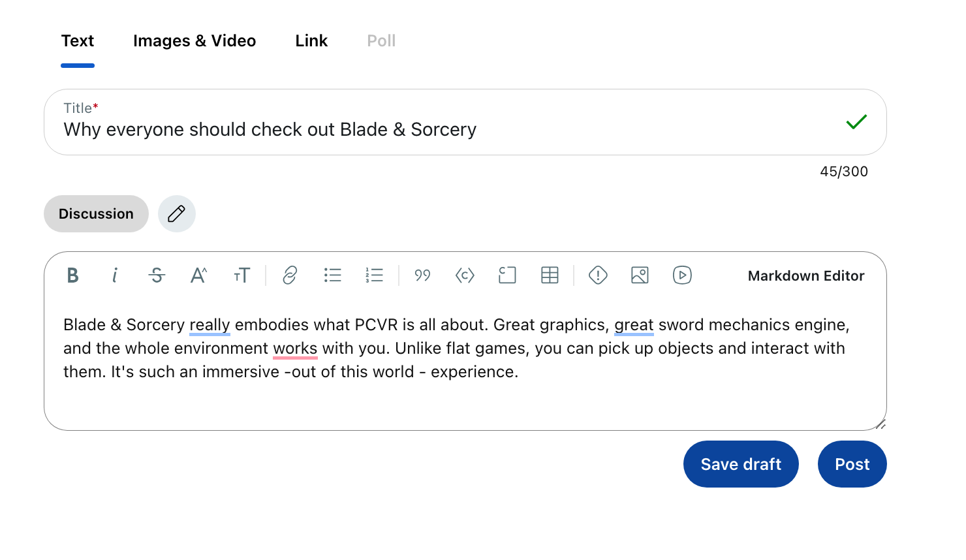The height and width of the screenshot is (560, 966).
Task: Insert a hyperlink via the link icon
Action: [x=290, y=275]
